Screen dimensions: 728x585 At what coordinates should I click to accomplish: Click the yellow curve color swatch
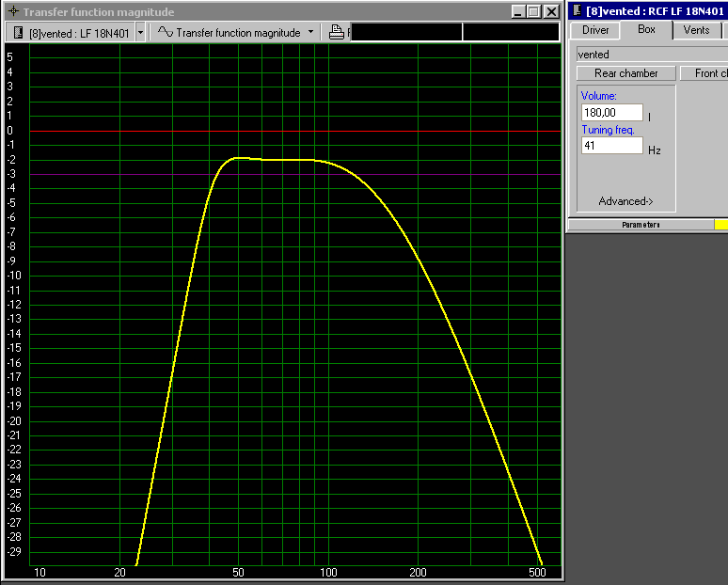[720, 225]
